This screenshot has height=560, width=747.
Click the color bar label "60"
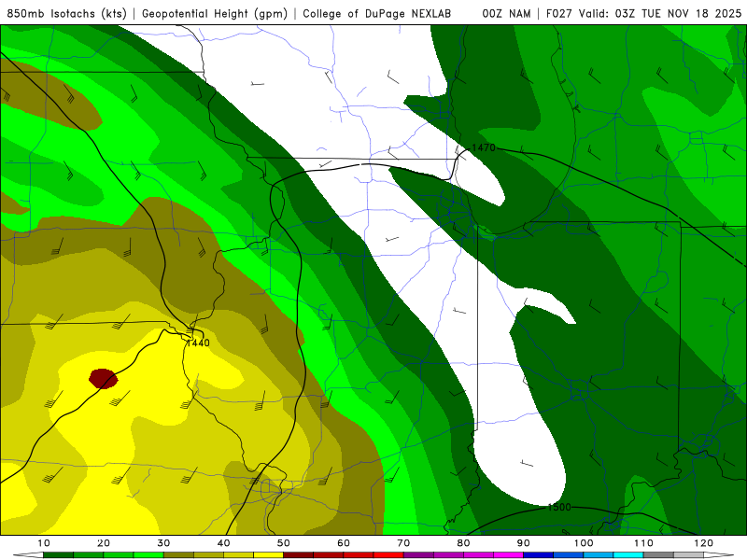point(344,543)
